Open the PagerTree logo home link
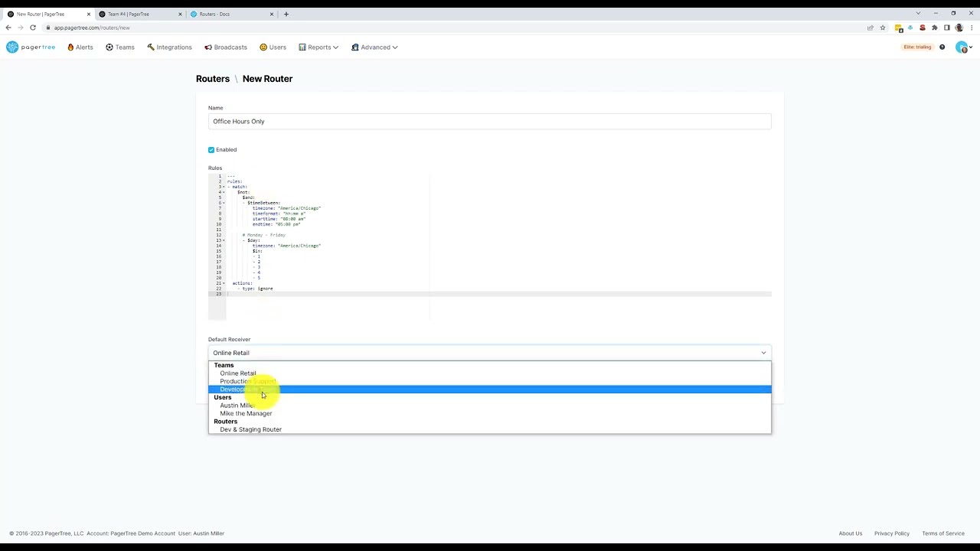Image resolution: width=980 pixels, height=551 pixels. 31,47
